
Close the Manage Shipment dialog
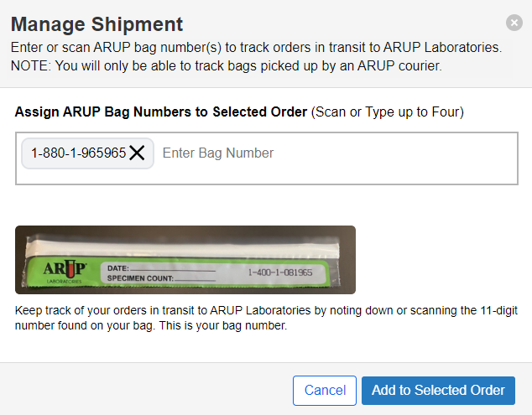click(x=514, y=23)
